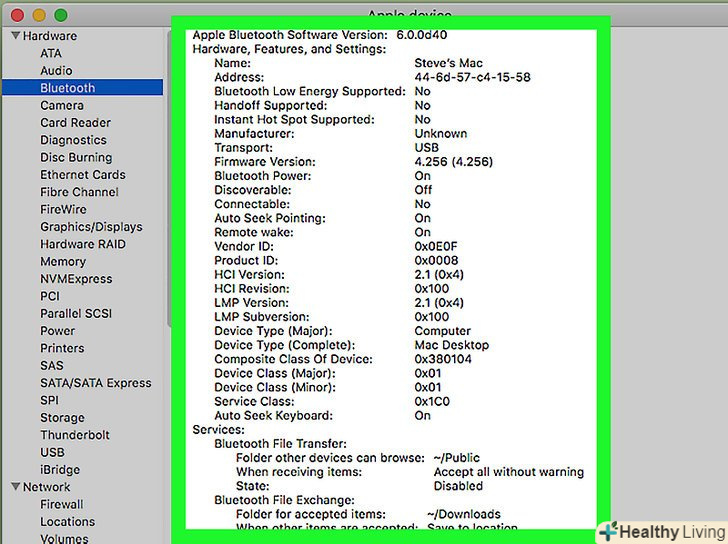Click the LMP Subversion label
The height and width of the screenshot is (544, 728).
261,317
